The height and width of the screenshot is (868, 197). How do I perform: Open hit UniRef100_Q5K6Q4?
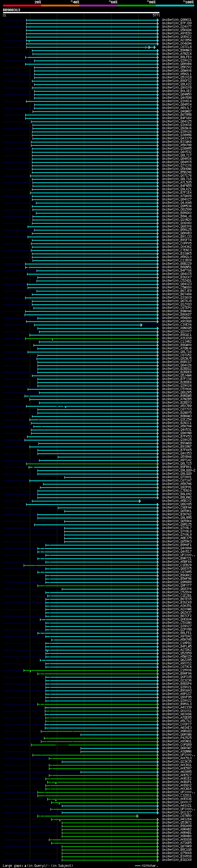pos(176,30)
